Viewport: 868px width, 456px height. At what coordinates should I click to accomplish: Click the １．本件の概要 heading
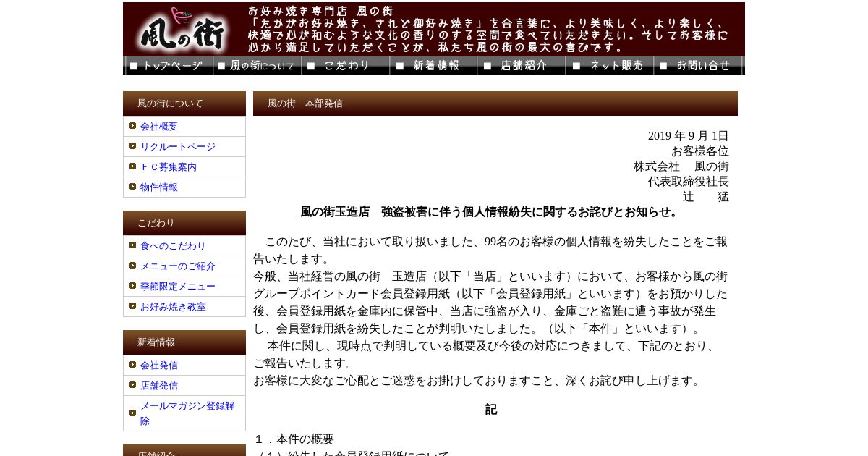click(294, 439)
